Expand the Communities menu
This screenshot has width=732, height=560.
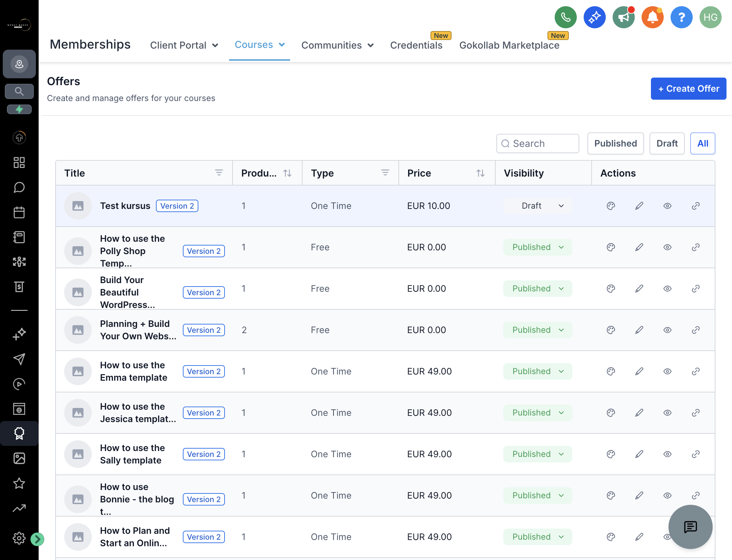(337, 45)
